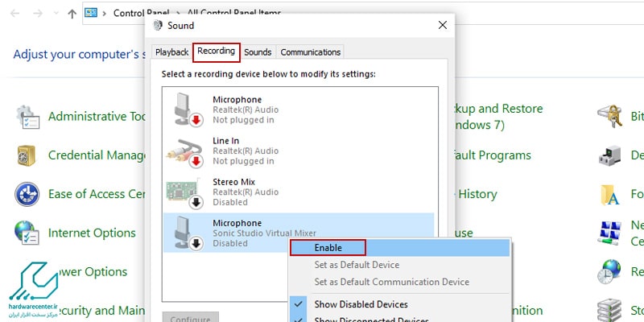Click the Credential Manager icon

point(27,155)
